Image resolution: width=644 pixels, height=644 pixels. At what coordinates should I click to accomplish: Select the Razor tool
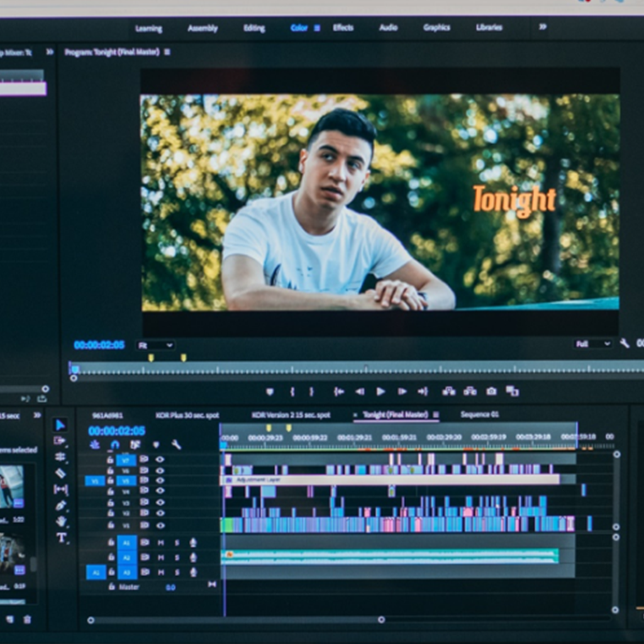(x=60, y=473)
